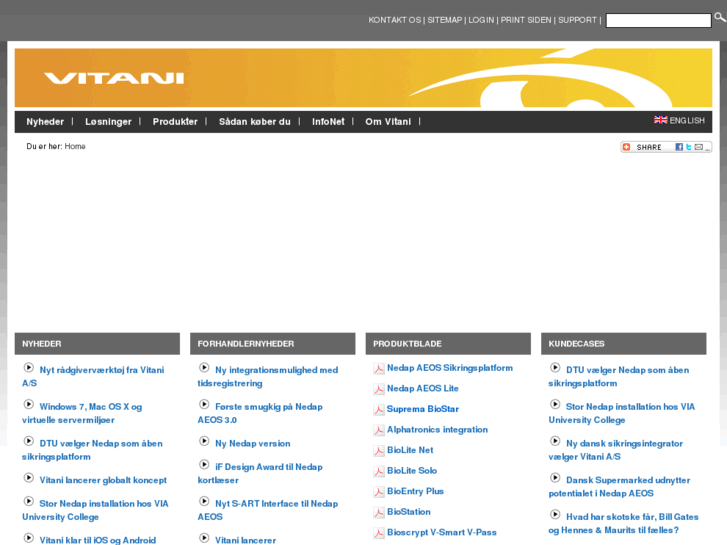Viewport: 727px width, 545px height.
Task: Open Vitani lancerer link under Forhandlernyheder
Action: (245, 540)
